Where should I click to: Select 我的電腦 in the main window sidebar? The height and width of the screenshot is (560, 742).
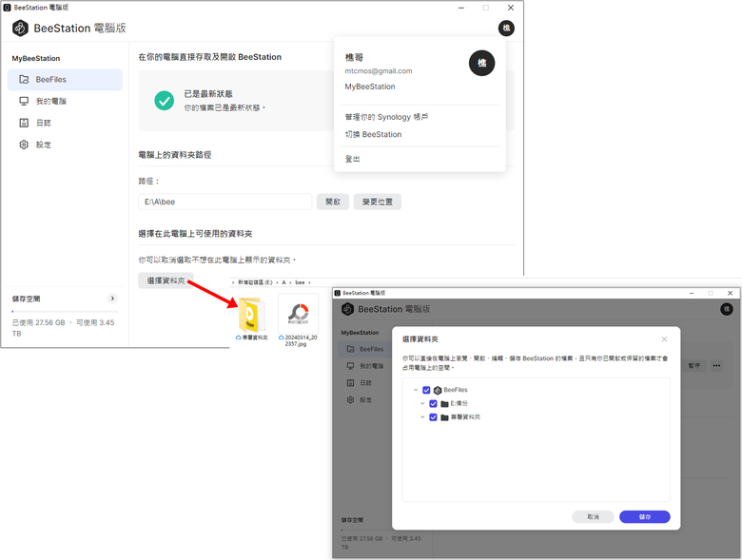(x=65, y=101)
